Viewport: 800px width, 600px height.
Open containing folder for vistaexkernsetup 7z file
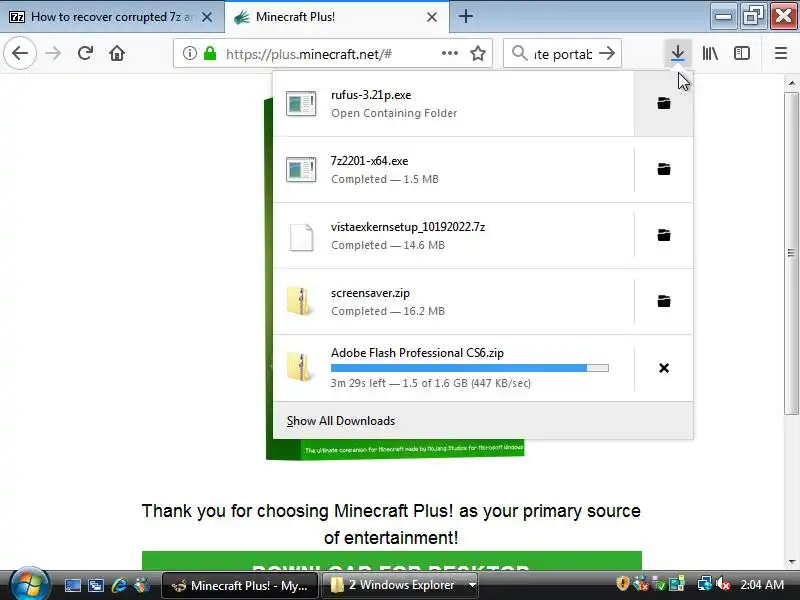664,235
